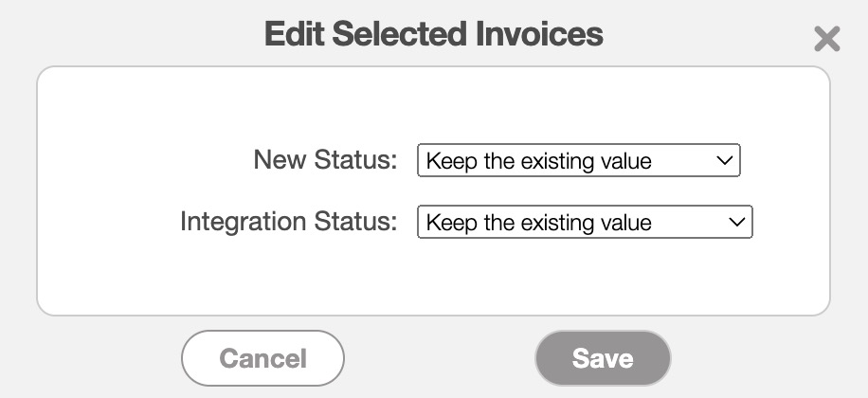
Task: Save the selected invoice edits
Action: coord(603,358)
